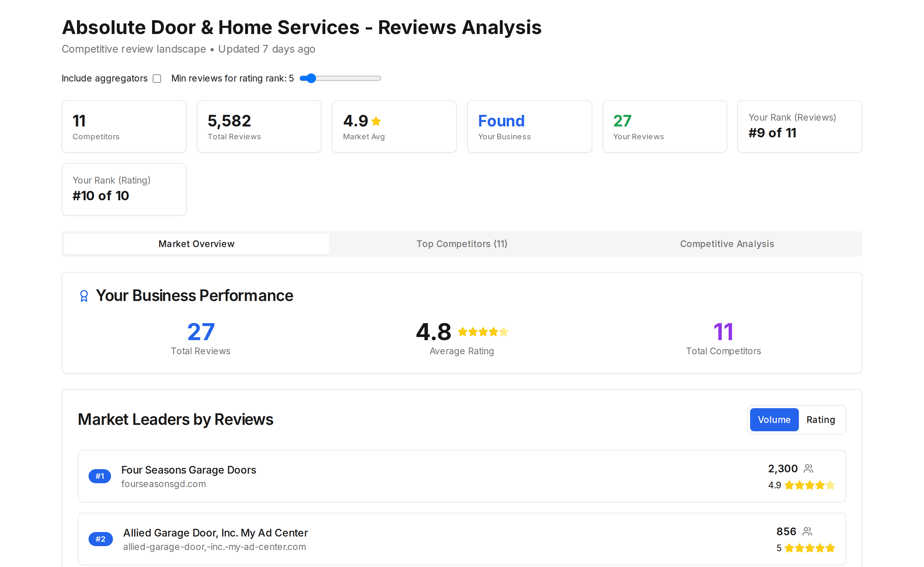Open the Top Competitors (11) tab
This screenshot has height=567, width=924.
(462, 244)
